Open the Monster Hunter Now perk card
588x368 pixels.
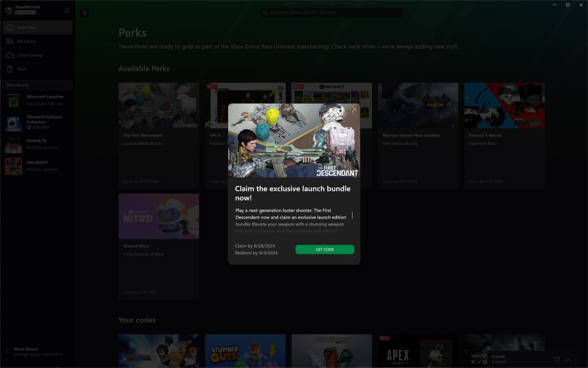click(x=418, y=136)
